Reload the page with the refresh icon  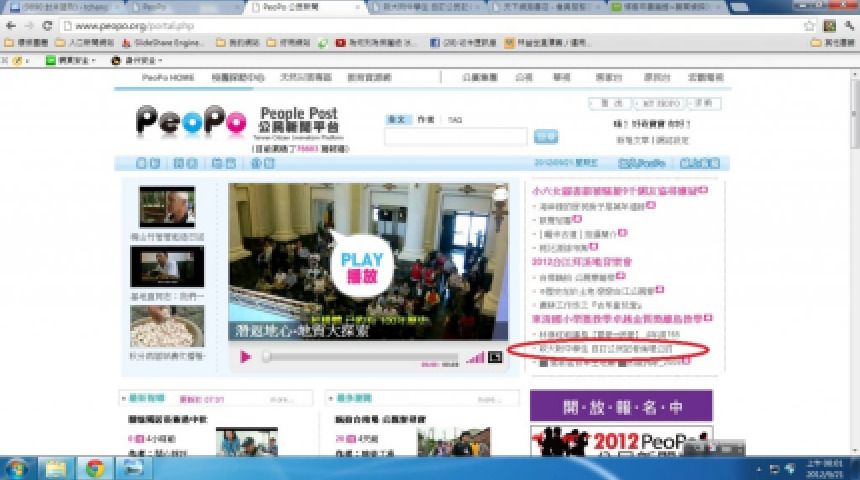pyautogui.click(x=47, y=25)
